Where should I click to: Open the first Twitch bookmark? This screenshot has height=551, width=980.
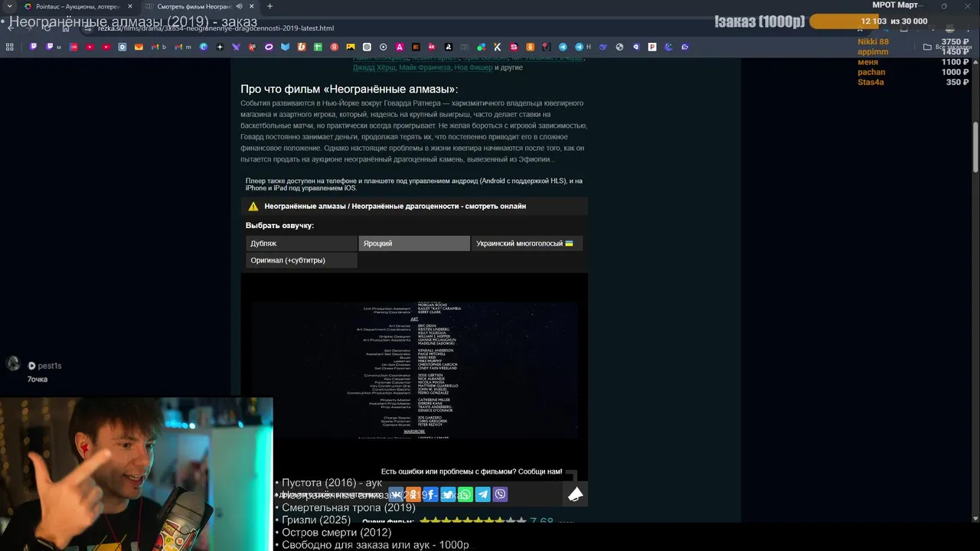coord(33,47)
